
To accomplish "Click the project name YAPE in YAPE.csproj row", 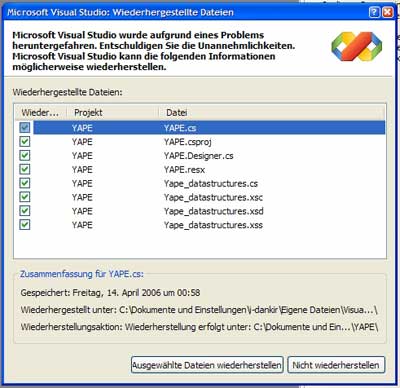I will (x=82, y=142).
